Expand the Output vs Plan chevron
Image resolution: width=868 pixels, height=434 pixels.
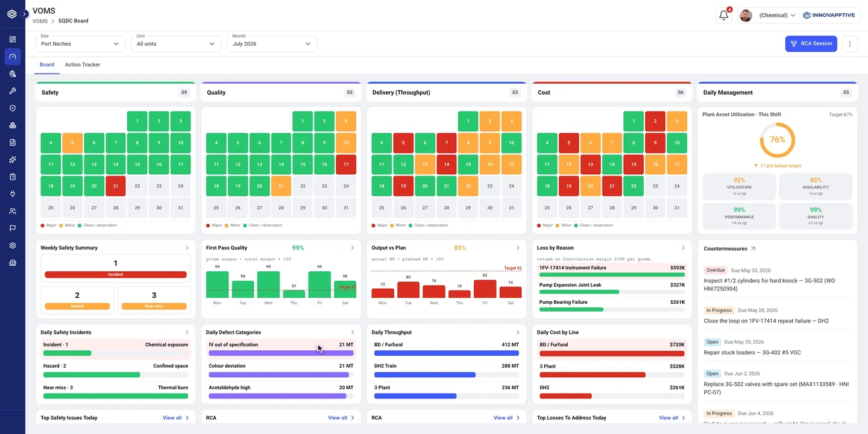point(518,248)
